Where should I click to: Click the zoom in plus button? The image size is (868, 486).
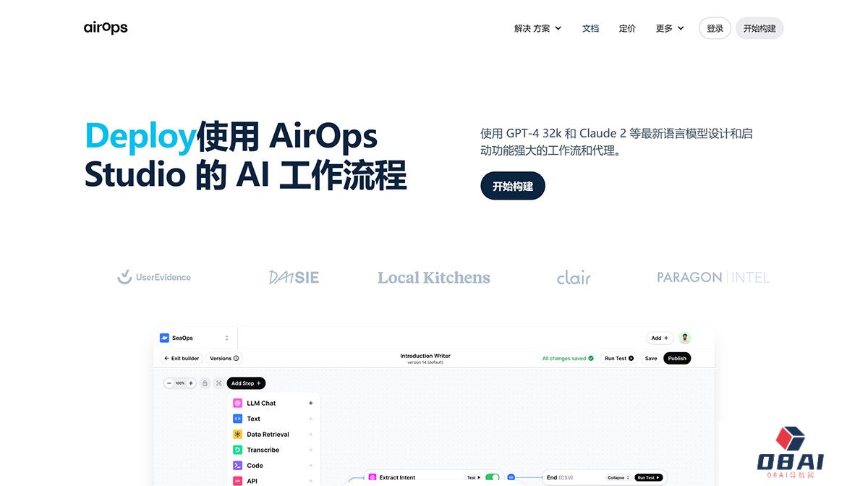click(x=191, y=383)
